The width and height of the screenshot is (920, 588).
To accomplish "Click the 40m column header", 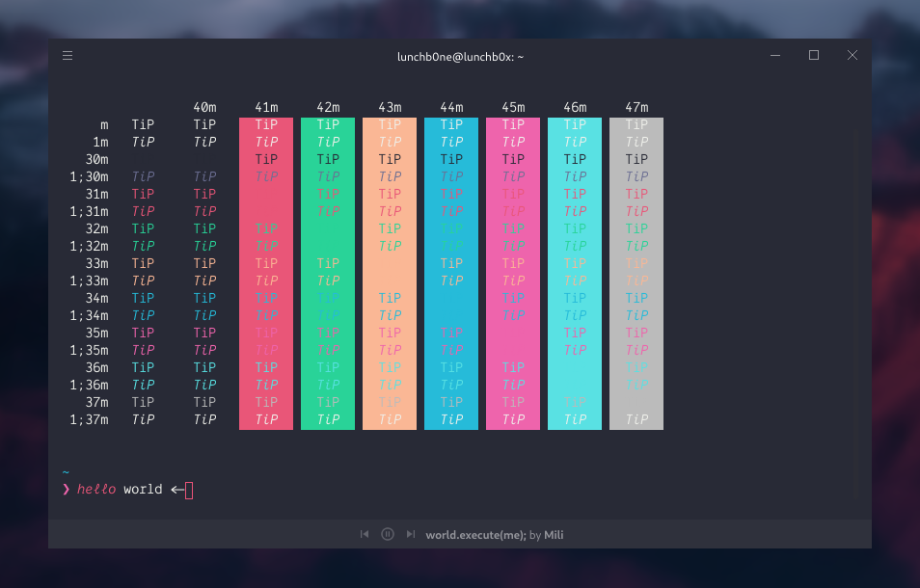I will (204, 107).
